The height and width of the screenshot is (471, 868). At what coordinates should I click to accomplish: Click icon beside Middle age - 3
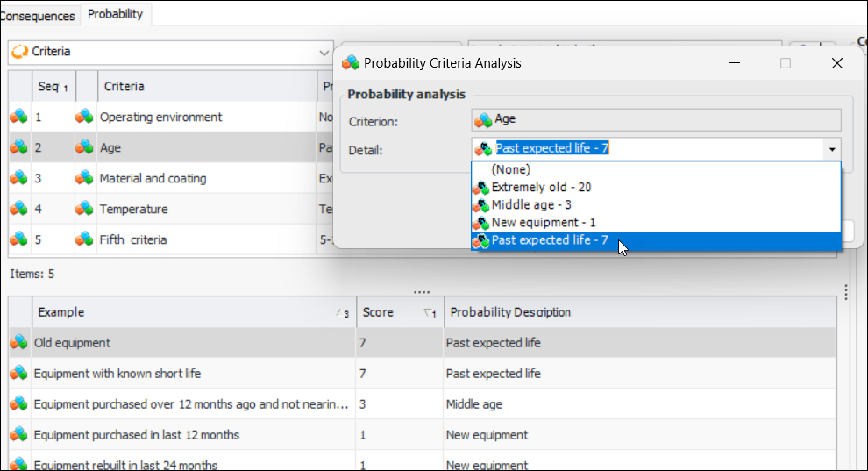pyautogui.click(x=480, y=205)
